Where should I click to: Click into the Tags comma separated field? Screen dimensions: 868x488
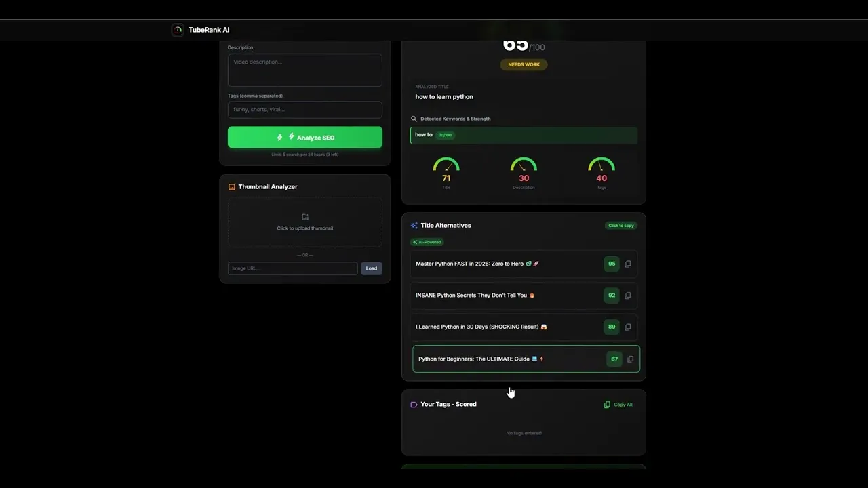[305, 109]
